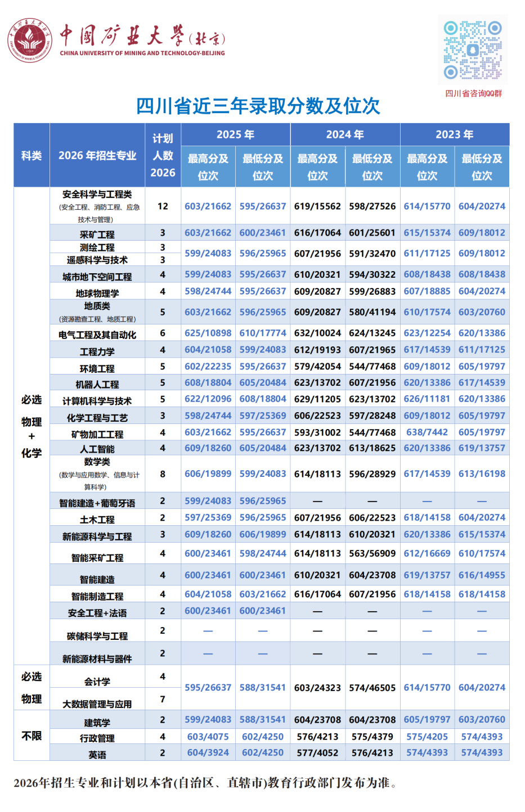Viewport: 525px width, 812px height.
Task: Click the '碳储科学与工程' major name
Action: click(97, 636)
